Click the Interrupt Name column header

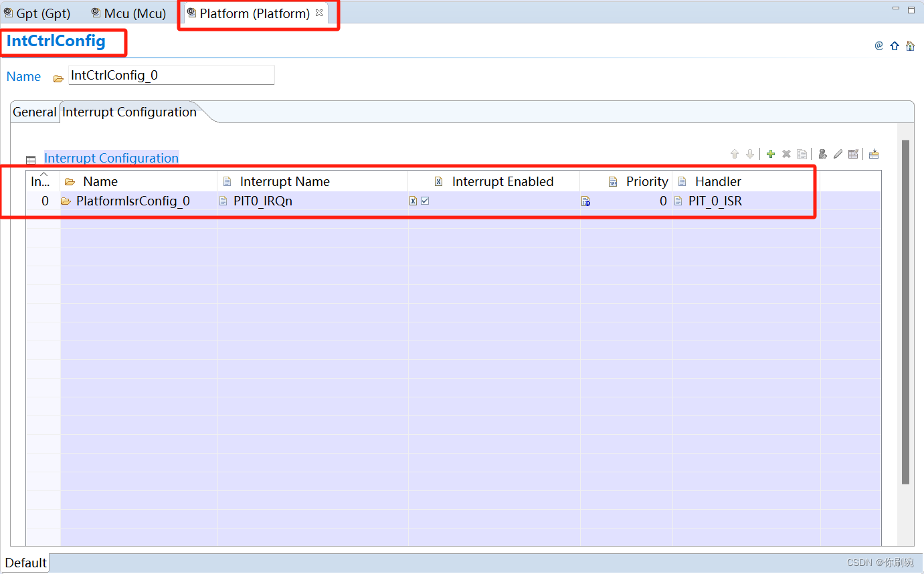pyautogui.click(x=312, y=181)
